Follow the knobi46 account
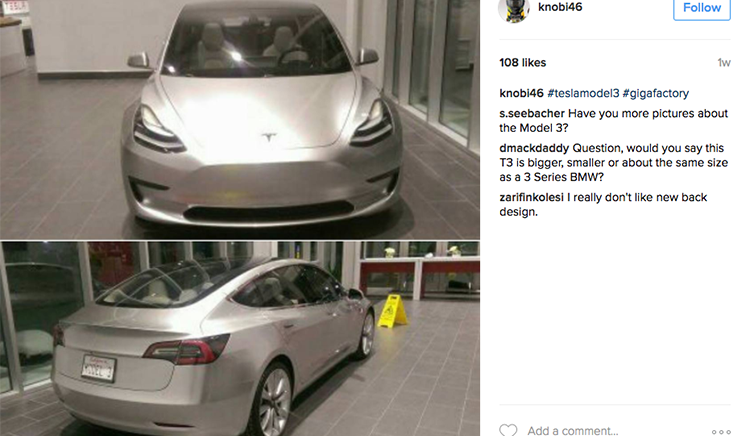The image size is (750, 436). tap(702, 8)
